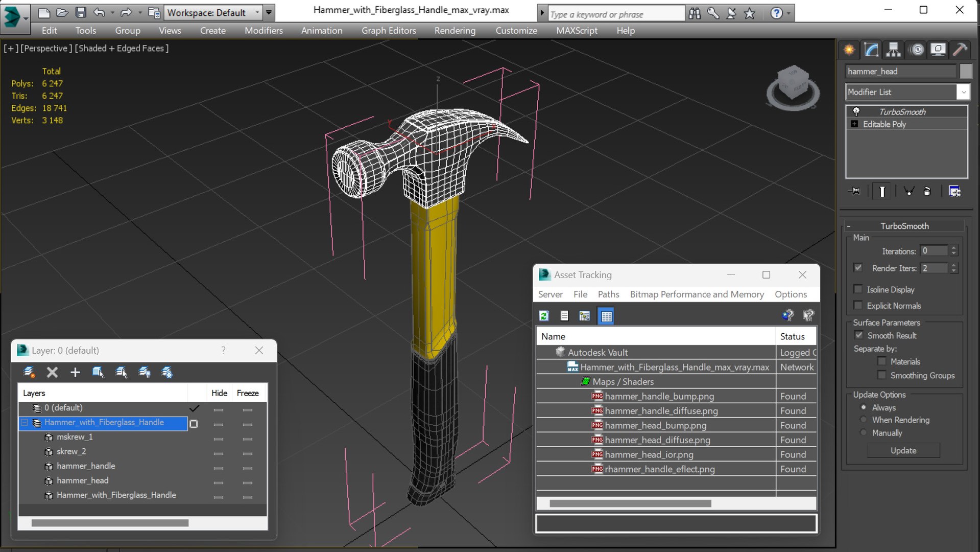Collapse the Hammer_with_Fiberglass_Handle layer
The image size is (980, 552).
[25, 423]
